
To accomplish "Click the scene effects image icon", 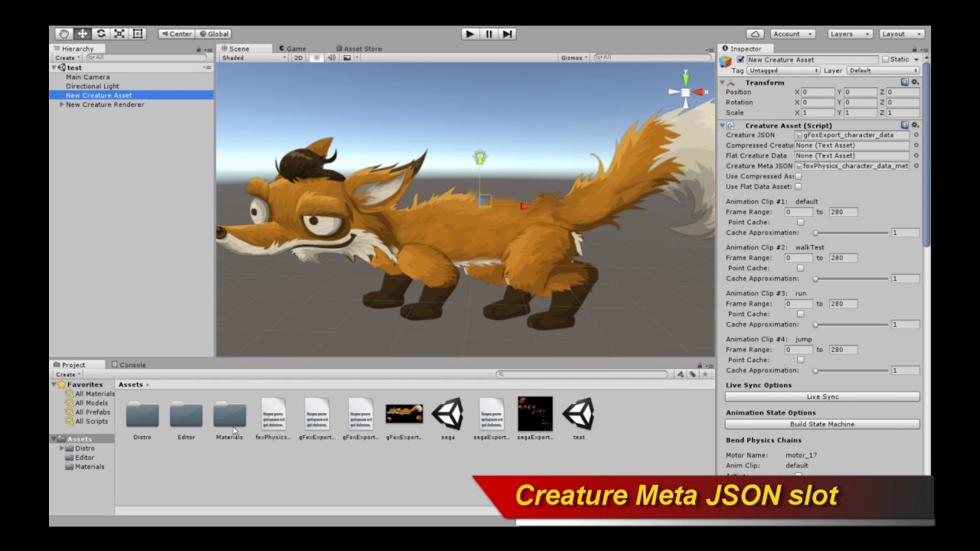I will (x=347, y=57).
